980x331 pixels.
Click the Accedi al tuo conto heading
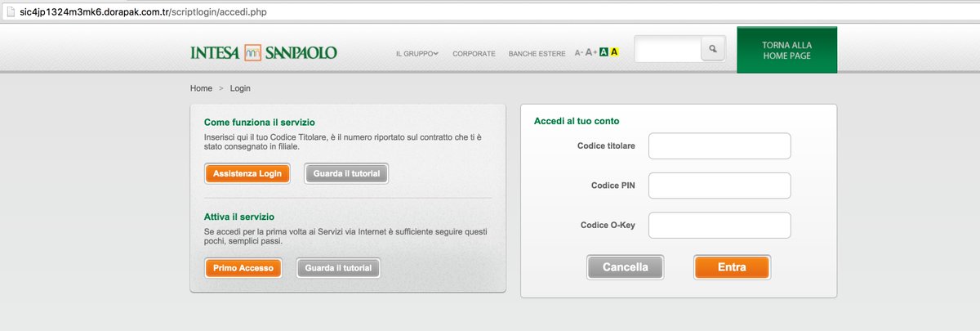tap(577, 121)
